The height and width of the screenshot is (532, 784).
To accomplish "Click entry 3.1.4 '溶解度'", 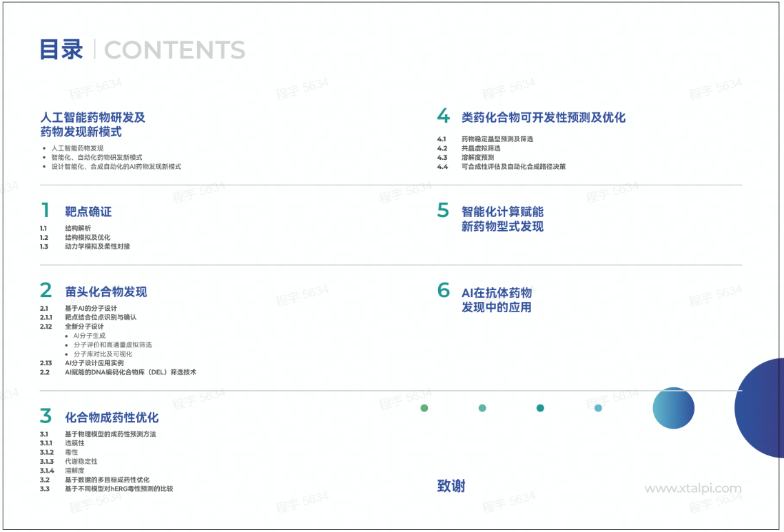I will click(x=74, y=471).
